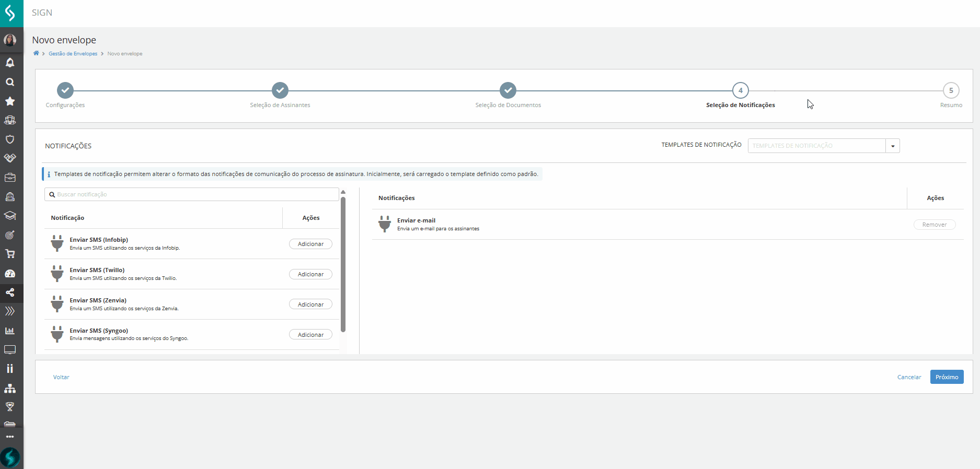Click the Templates de Notificação combo field

817,146
